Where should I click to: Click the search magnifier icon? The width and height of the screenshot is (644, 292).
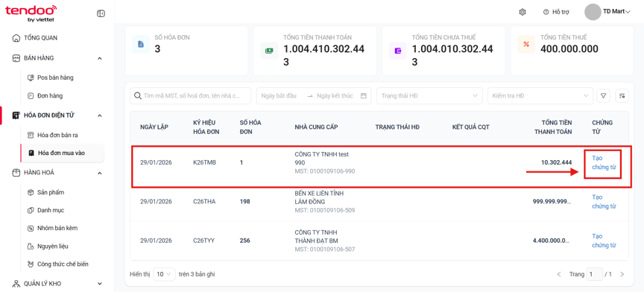(138, 95)
